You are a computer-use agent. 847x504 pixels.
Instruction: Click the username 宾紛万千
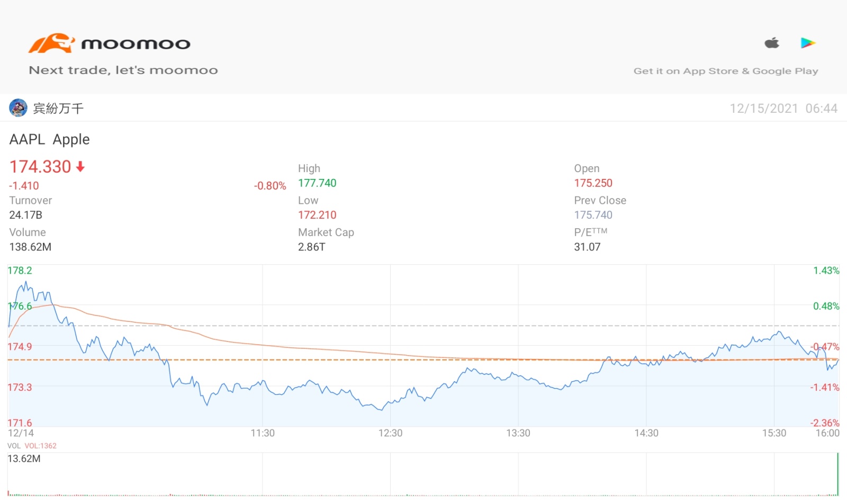coord(58,109)
